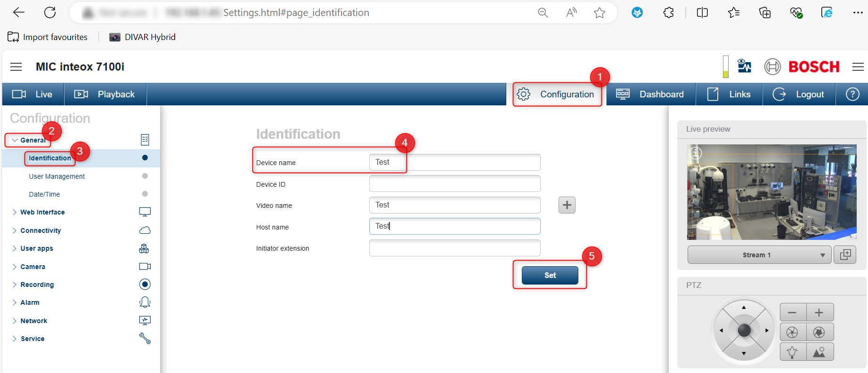Open the Configuration tab
This screenshot has height=373, width=868.
[557, 94]
